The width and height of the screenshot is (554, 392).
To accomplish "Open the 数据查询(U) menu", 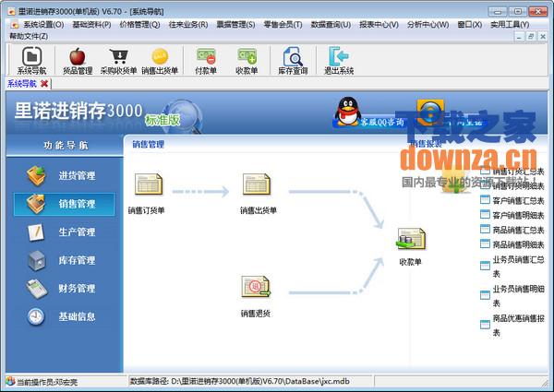I will pyautogui.click(x=331, y=24).
